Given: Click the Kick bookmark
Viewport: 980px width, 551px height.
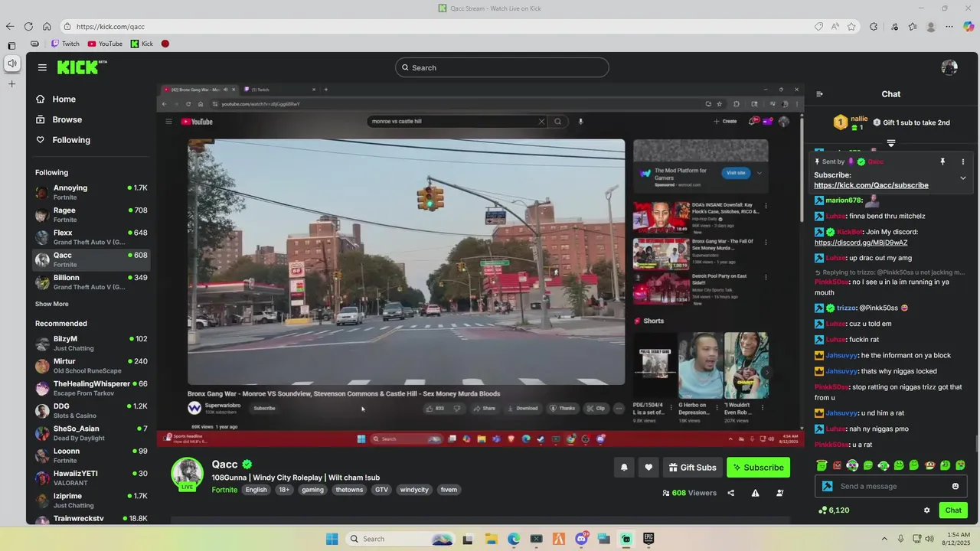Looking at the screenshot, I should 142,44.
